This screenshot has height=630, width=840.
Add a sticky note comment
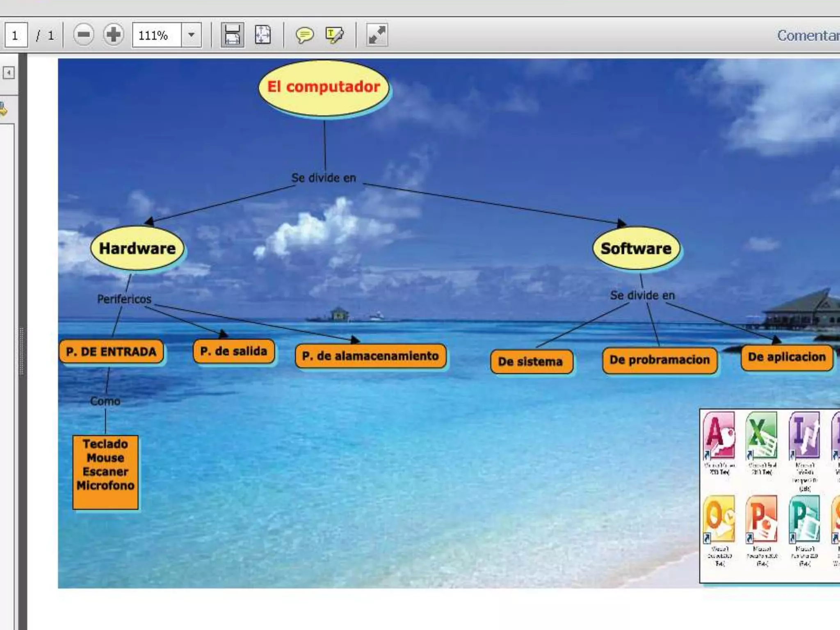pos(304,35)
